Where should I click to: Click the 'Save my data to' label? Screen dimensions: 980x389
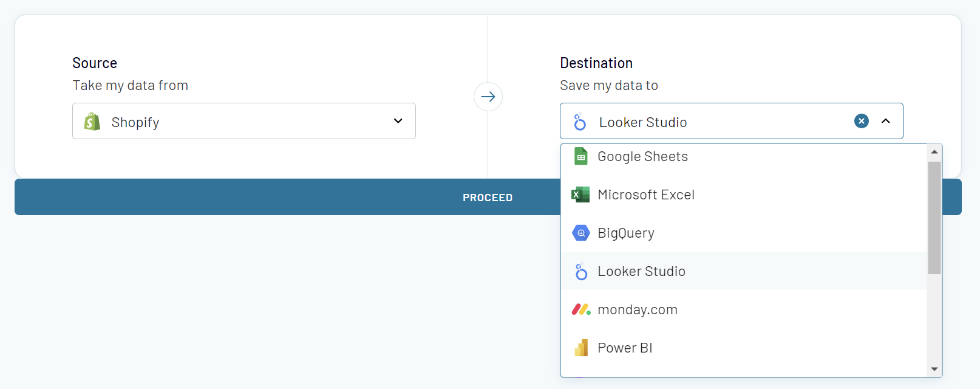point(609,86)
